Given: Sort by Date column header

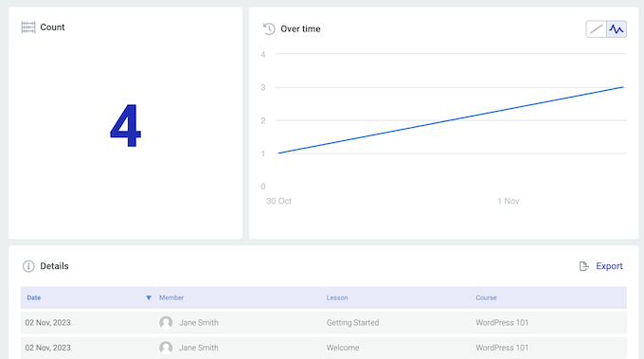Looking at the screenshot, I should coord(34,297).
